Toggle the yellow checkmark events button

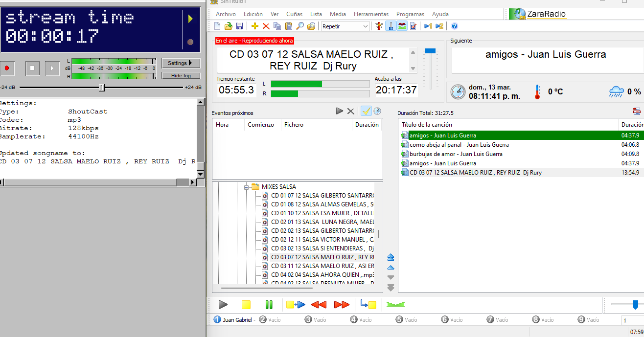366,111
